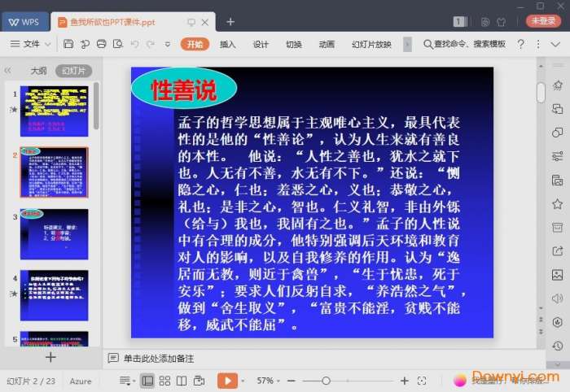This screenshot has height=392, width=570.
Task: Open the second right sidebar icon (overlapping slides)
Action: (557, 109)
